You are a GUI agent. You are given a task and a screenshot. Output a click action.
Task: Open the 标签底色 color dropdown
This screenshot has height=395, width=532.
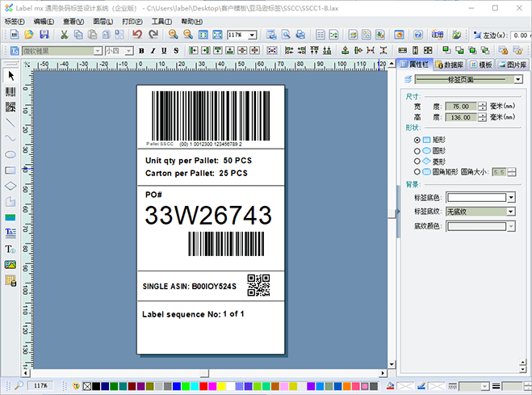(x=511, y=197)
